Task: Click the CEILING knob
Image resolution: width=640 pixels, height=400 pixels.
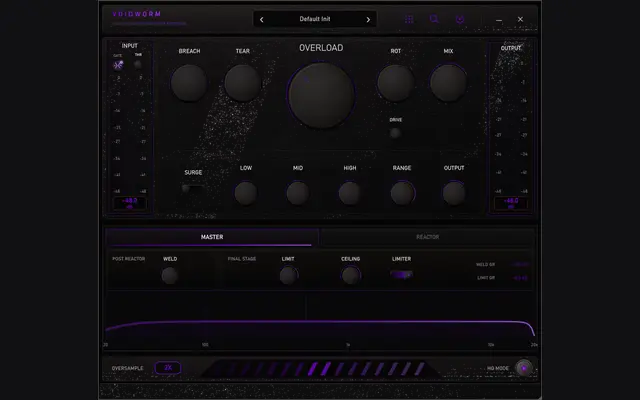Action: [x=351, y=275]
